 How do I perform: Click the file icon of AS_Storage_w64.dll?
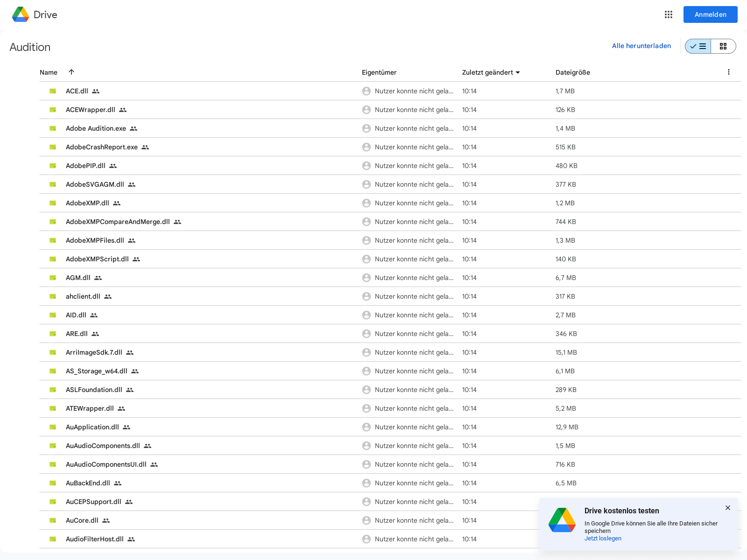pyautogui.click(x=53, y=371)
